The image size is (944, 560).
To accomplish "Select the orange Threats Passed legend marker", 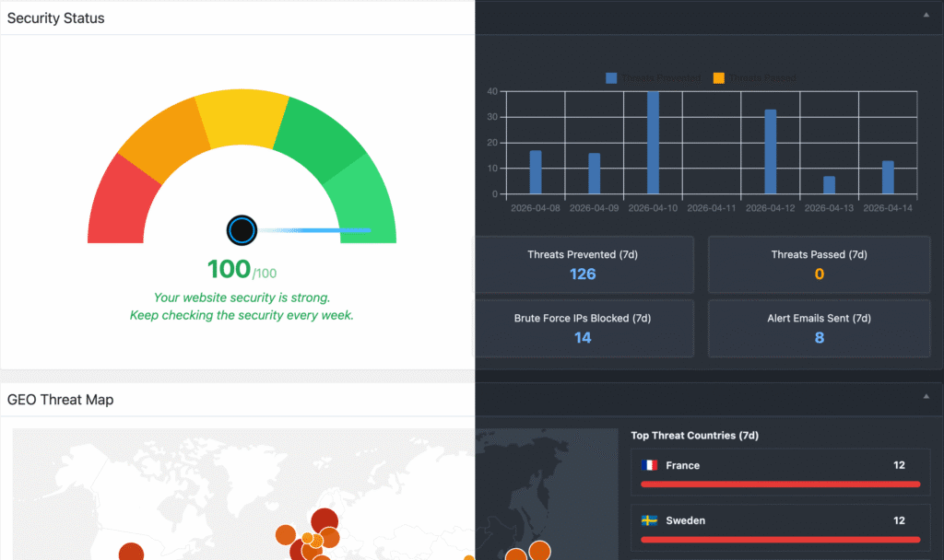I will click(x=718, y=77).
